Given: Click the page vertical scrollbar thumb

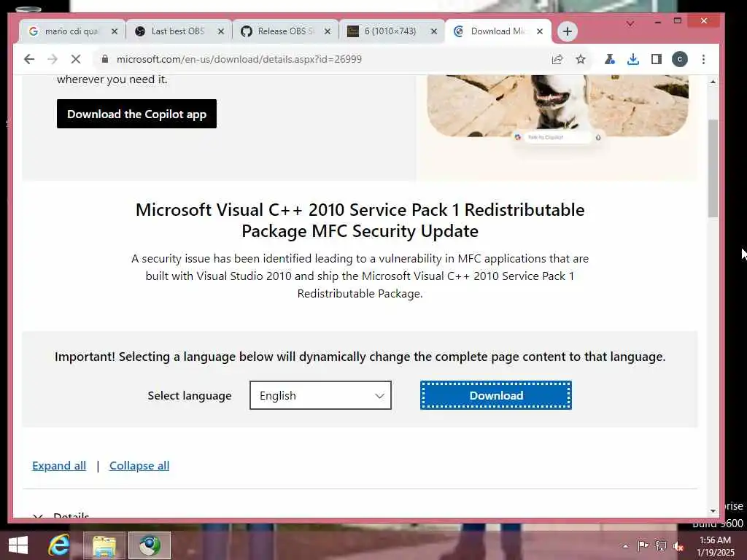Looking at the screenshot, I should point(713,168).
